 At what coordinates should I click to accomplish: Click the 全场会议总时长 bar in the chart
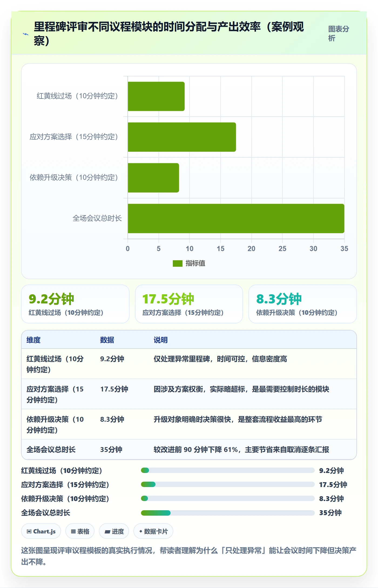click(236, 218)
